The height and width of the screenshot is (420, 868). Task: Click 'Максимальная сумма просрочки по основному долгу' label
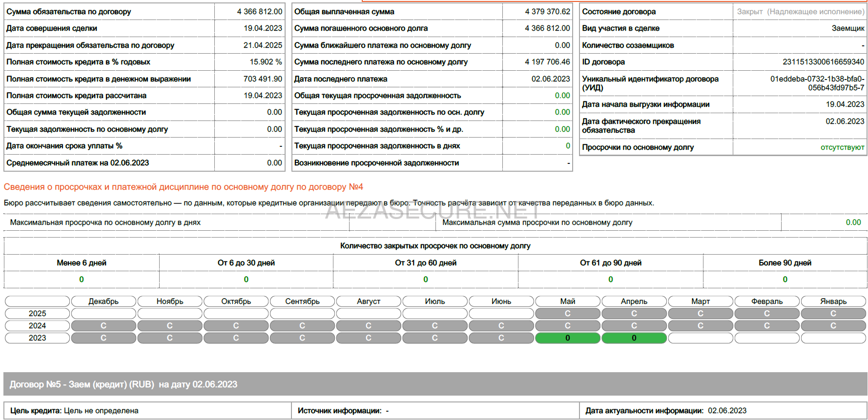(x=537, y=222)
